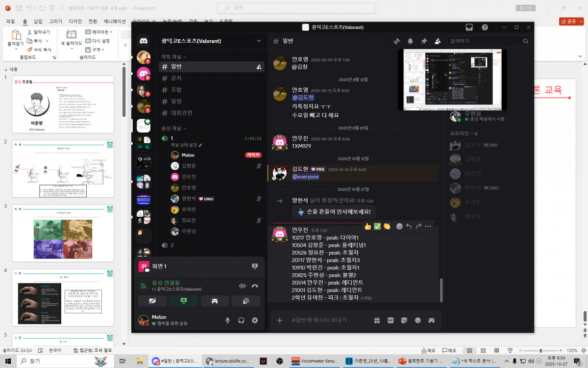The width and height of the screenshot is (588, 368).
Task: Toggle headphone deafen button
Action: pyautogui.click(x=241, y=320)
